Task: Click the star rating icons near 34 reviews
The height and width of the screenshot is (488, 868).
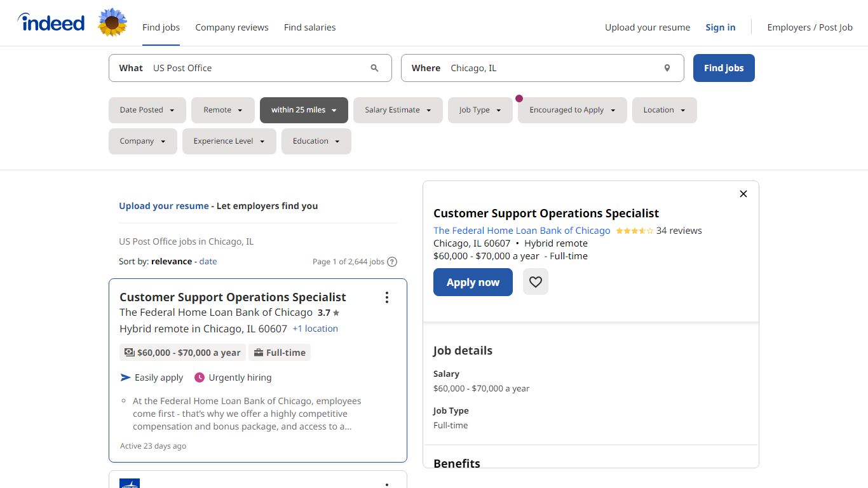Action: pyautogui.click(x=634, y=231)
